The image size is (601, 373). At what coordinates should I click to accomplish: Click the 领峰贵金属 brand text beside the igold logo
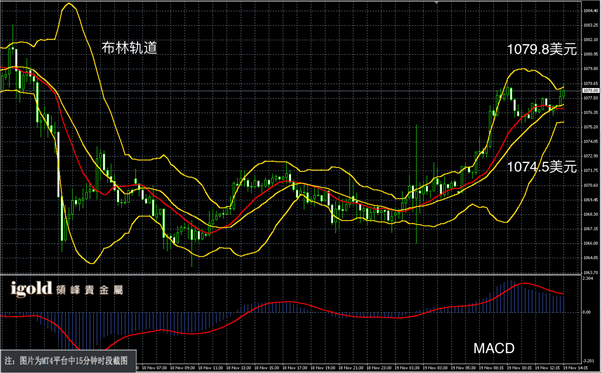tap(89, 290)
